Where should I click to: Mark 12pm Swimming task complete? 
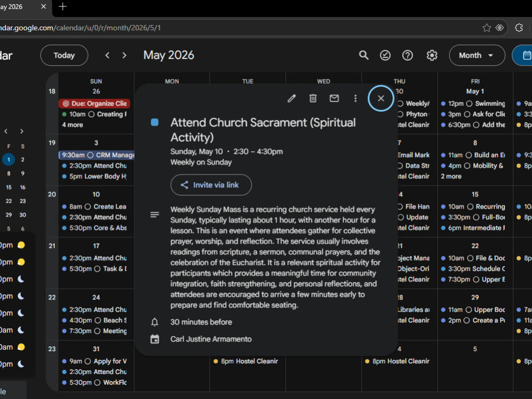[x=469, y=104]
